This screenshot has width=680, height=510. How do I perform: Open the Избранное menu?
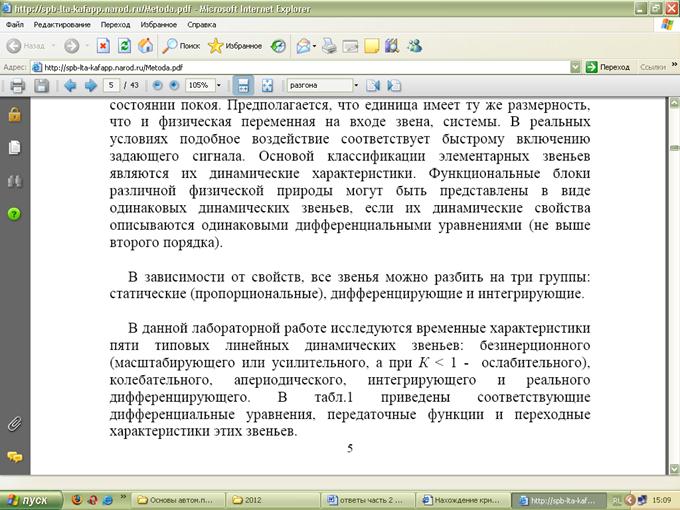click(x=159, y=25)
